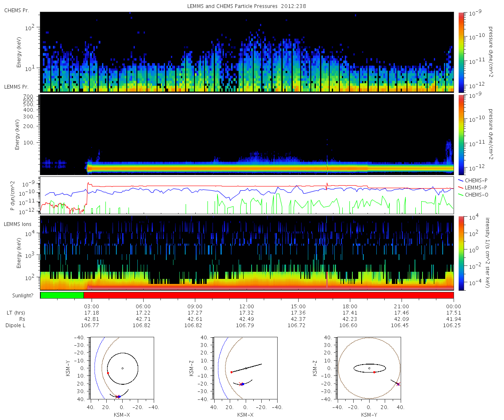Click the 00:00 time tick label
This screenshot has width=504, height=420.
click(x=454, y=306)
